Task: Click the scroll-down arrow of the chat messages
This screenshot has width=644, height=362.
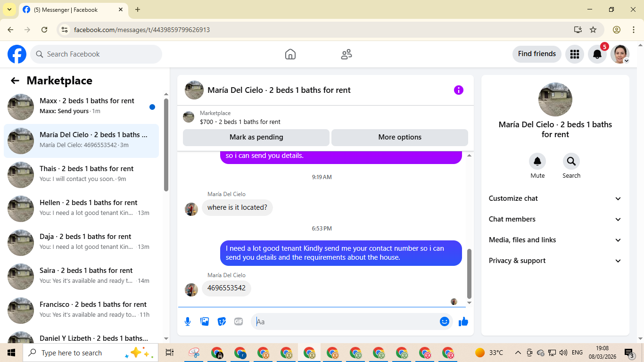Action: 469,303
